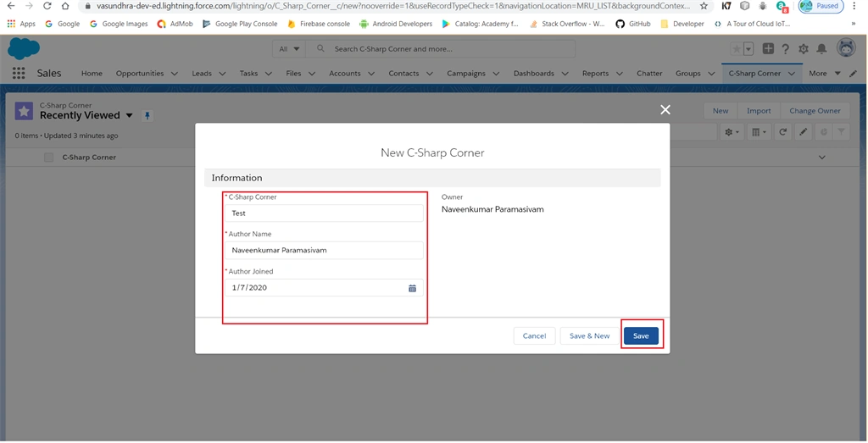Expand the Campaigns tab chevron
868x443 pixels.
[496, 73]
